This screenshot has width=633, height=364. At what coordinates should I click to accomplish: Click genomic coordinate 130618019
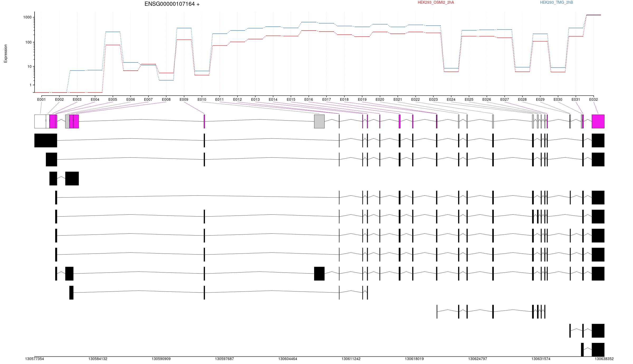tap(414, 359)
